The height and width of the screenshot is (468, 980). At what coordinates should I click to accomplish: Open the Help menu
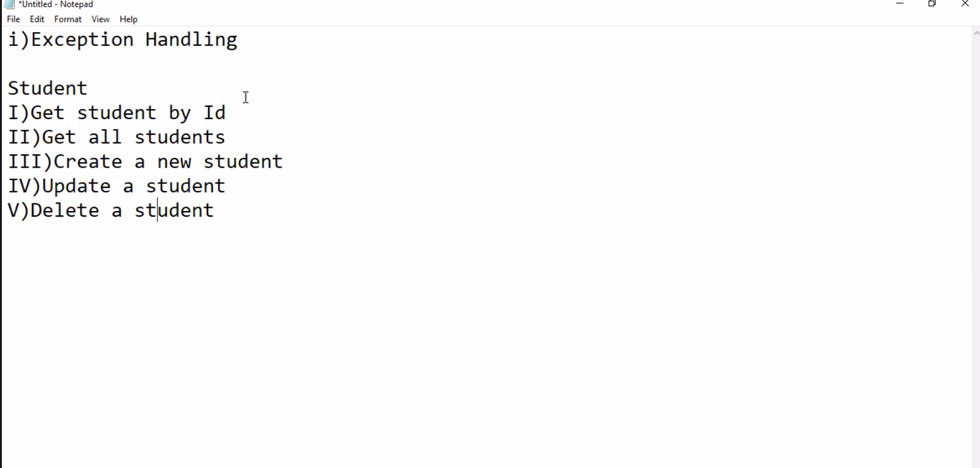pyautogui.click(x=129, y=19)
